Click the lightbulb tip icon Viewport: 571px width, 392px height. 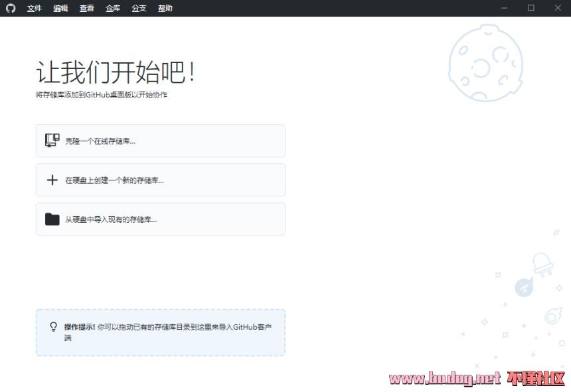click(x=54, y=327)
